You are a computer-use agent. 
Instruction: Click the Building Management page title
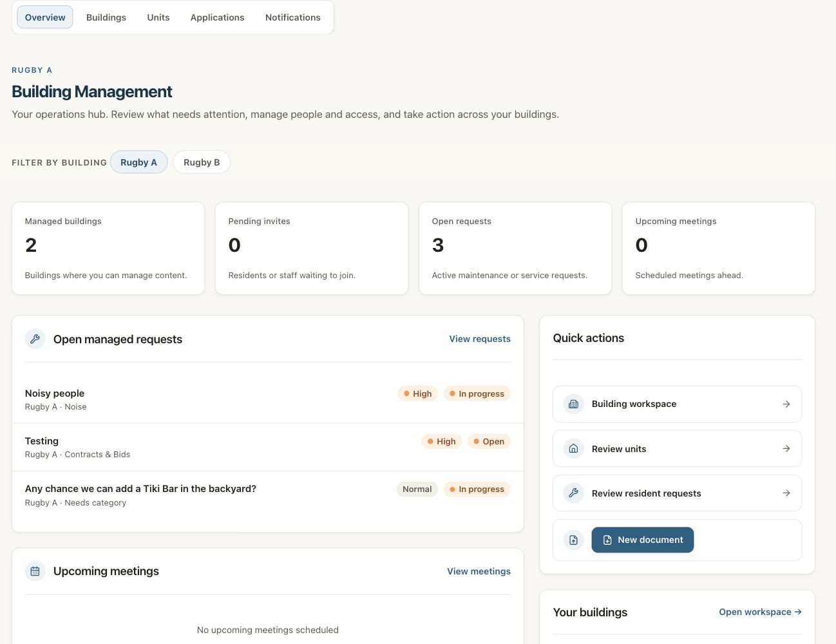click(92, 91)
